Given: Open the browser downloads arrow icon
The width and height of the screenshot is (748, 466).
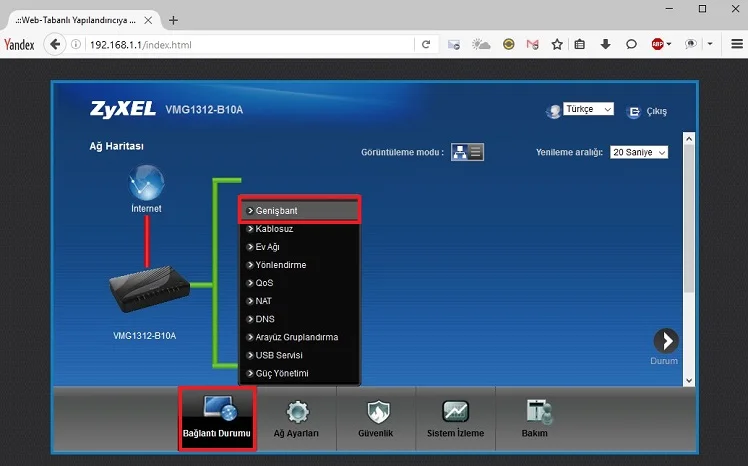Looking at the screenshot, I should pos(605,44).
